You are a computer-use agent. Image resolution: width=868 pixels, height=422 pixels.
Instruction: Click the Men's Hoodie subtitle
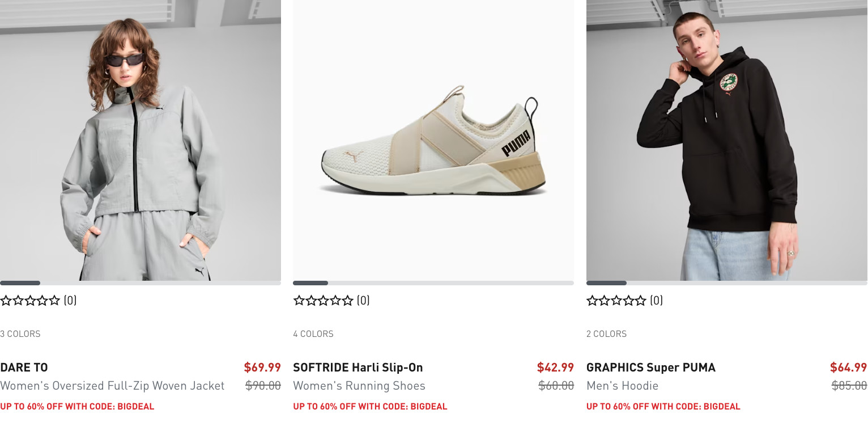pos(622,386)
